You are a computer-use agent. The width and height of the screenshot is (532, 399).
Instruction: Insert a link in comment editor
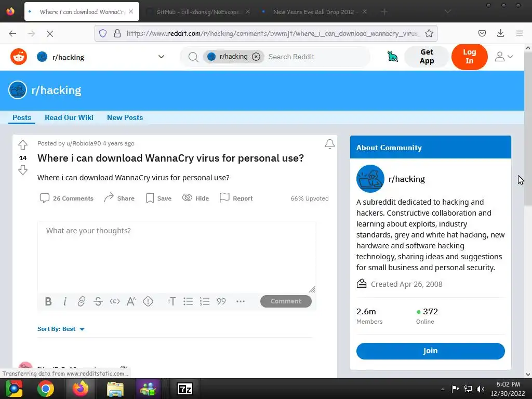[82, 301]
